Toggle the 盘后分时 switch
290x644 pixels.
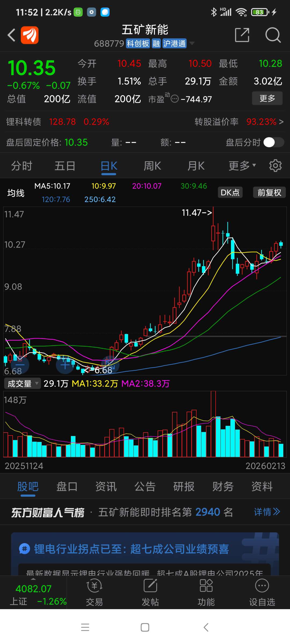[274, 142]
